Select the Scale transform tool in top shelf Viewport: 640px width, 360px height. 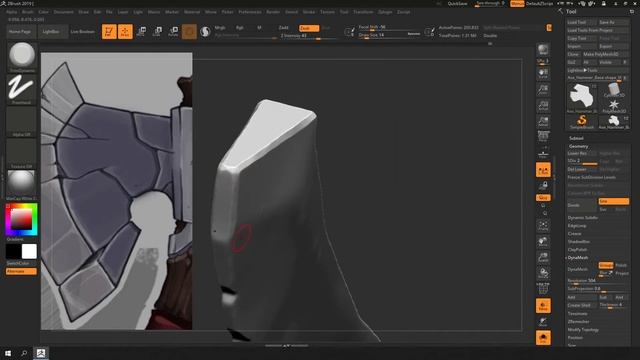pyautogui.click(x=157, y=31)
